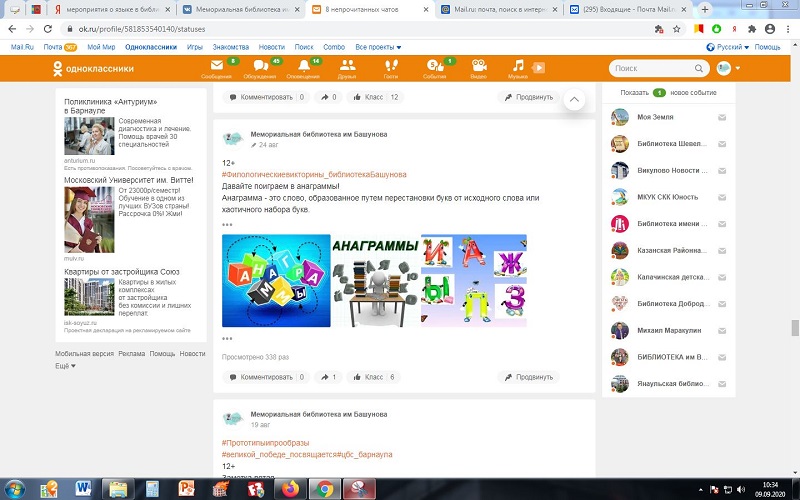This screenshot has width=800, height=500.
Task: Click Комментировать on the anagram post
Action: (266, 378)
